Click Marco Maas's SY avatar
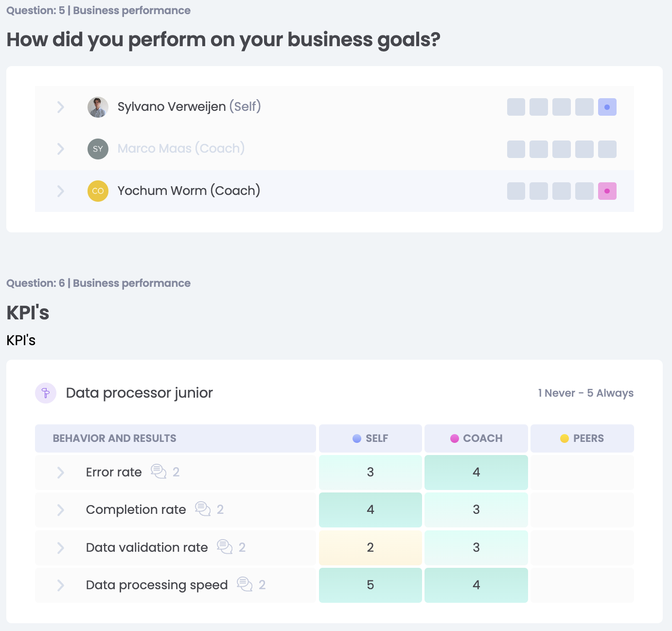This screenshot has height=631, width=672. [x=98, y=149]
